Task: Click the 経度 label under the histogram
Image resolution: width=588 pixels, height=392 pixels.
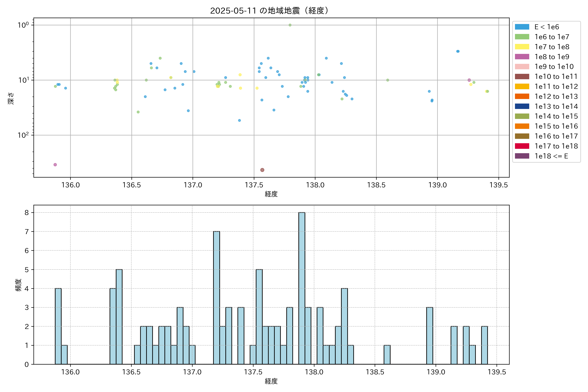Action: [271, 381]
